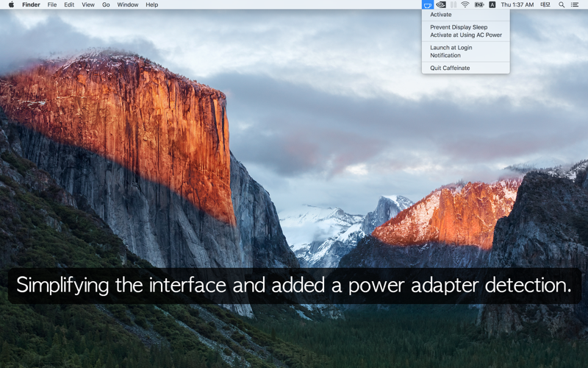The height and width of the screenshot is (368, 588).
Task: Click the input source 'A' icon
Action: click(x=492, y=4)
